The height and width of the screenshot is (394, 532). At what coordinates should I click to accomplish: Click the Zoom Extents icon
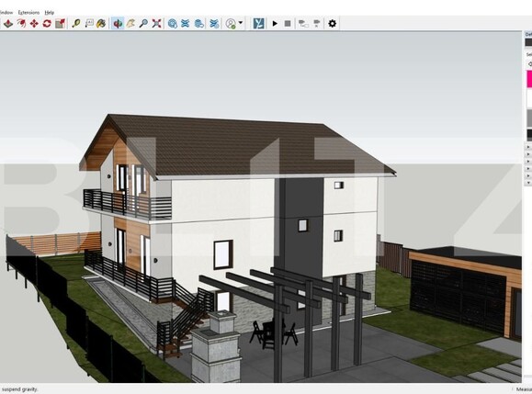tap(156, 23)
